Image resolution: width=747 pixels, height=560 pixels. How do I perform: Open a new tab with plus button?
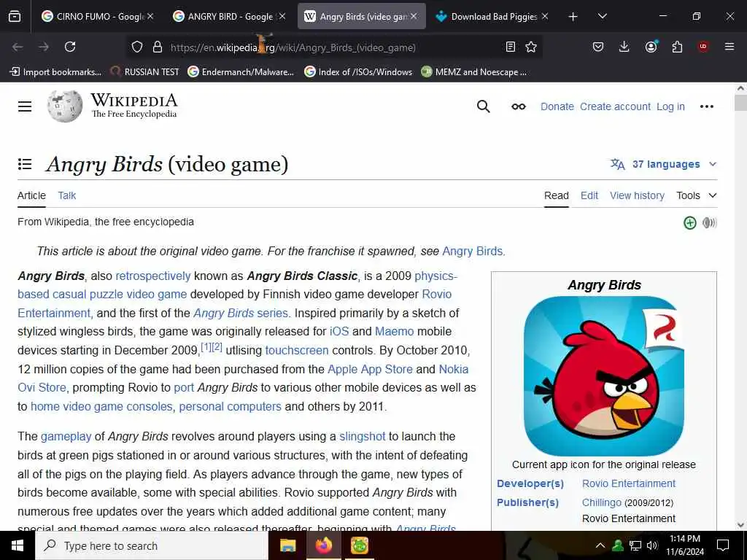573,17
